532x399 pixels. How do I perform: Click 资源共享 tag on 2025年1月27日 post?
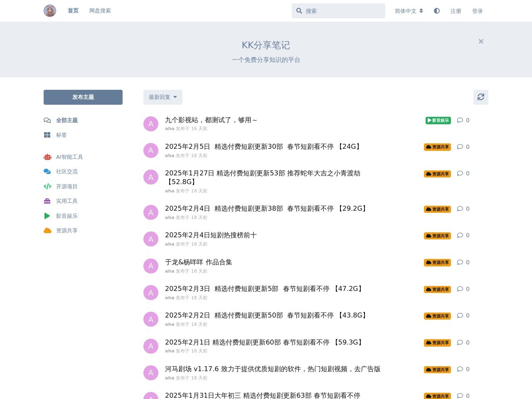[437, 174]
